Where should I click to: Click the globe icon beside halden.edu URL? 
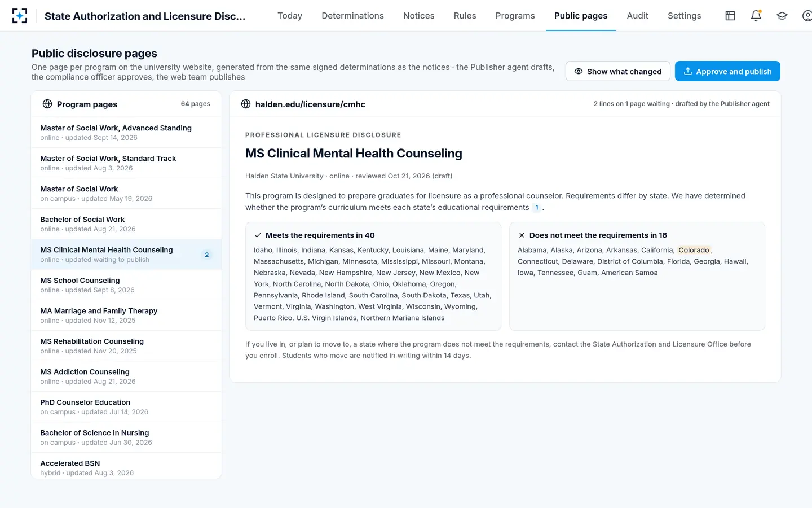(x=246, y=104)
